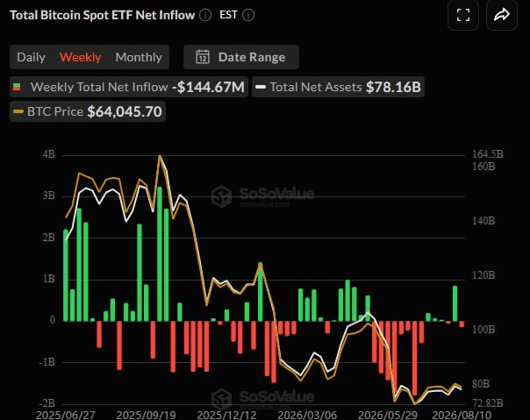The height and width of the screenshot is (420, 530).
Task: Switch to Daily view
Action: point(31,57)
